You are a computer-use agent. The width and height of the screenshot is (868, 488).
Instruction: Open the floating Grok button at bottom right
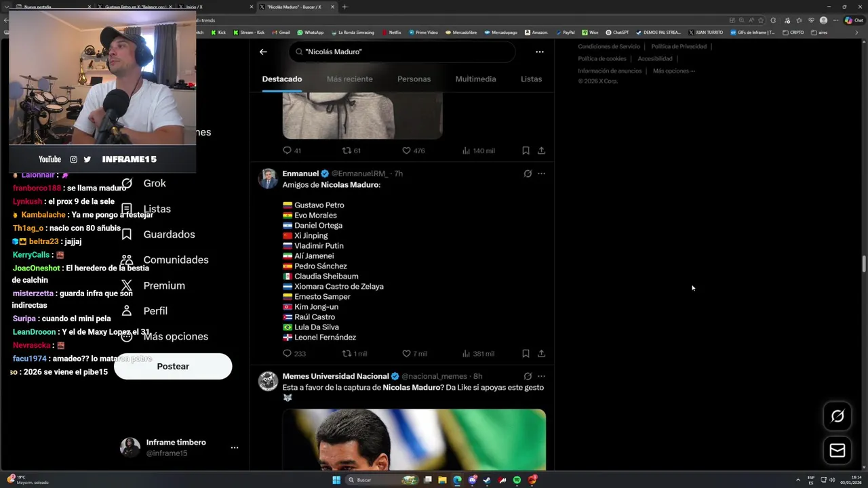(x=837, y=416)
